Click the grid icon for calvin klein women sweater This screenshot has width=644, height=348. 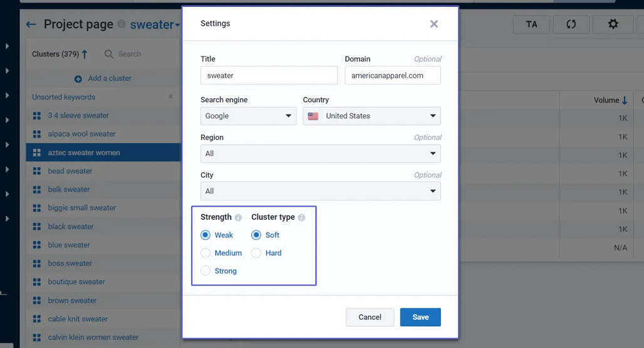coord(36,337)
